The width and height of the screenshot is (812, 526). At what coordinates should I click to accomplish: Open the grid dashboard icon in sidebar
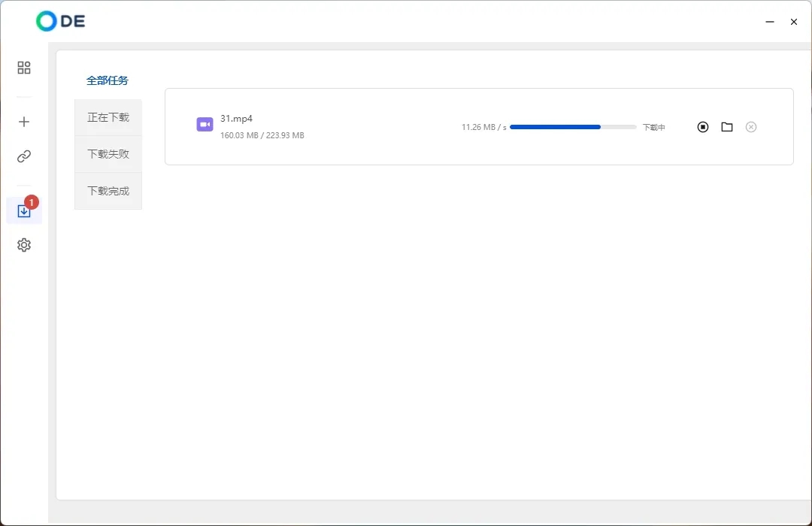point(24,68)
